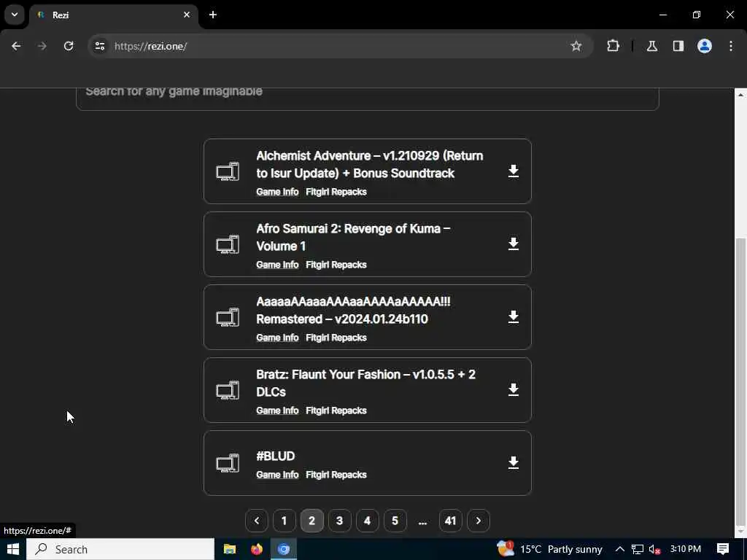Download Afro Samurai 2: Revenge of Kuma
Image resolution: width=747 pixels, height=560 pixels.
(513, 244)
